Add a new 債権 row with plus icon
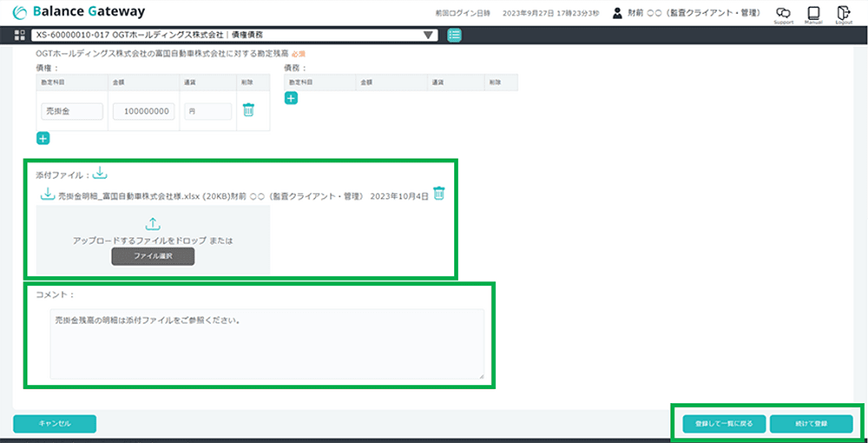This screenshot has width=868, height=443. 43,137
